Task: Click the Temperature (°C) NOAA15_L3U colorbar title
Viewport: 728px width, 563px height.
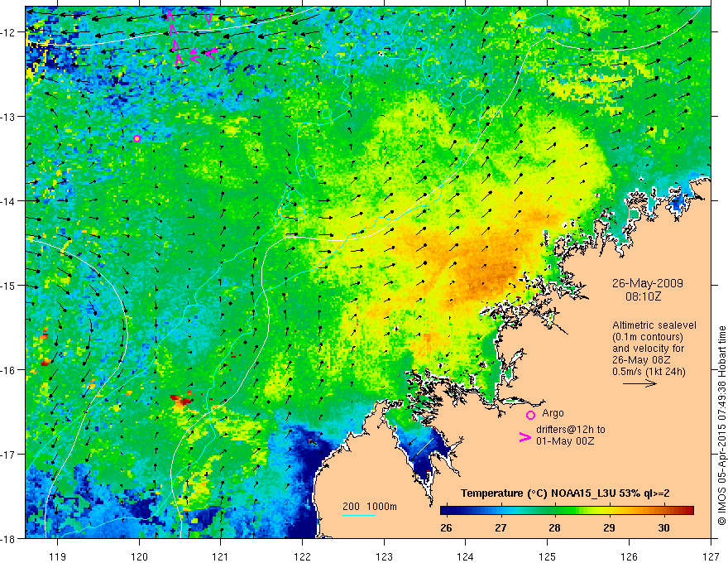Action: (x=565, y=493)
